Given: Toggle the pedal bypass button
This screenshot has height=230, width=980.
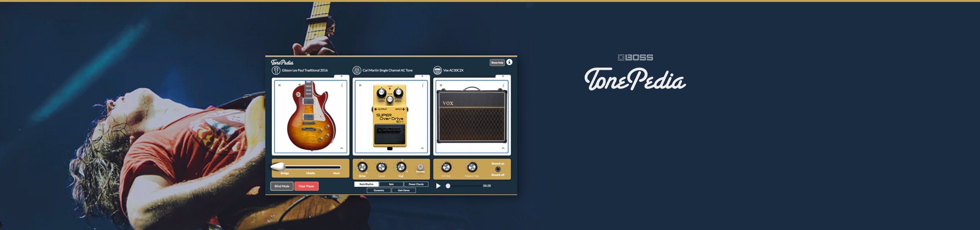Looking at the screenshot, I should (x=420, y=167).
